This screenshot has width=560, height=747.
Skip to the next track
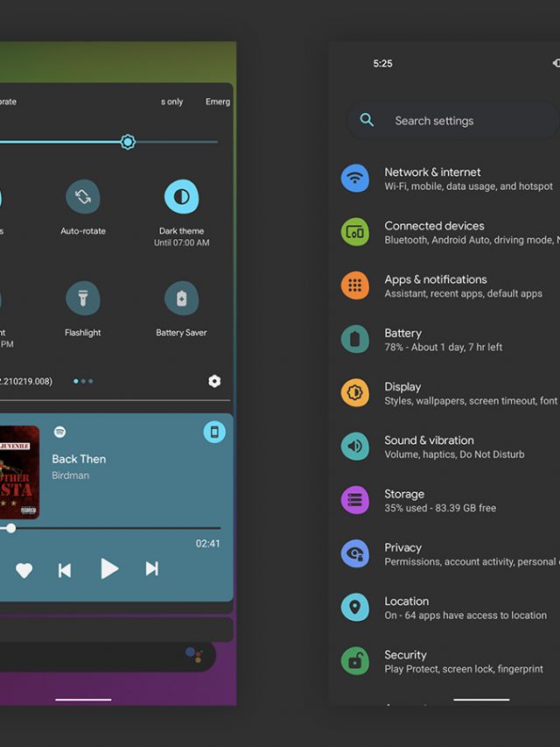coord(151,569)
